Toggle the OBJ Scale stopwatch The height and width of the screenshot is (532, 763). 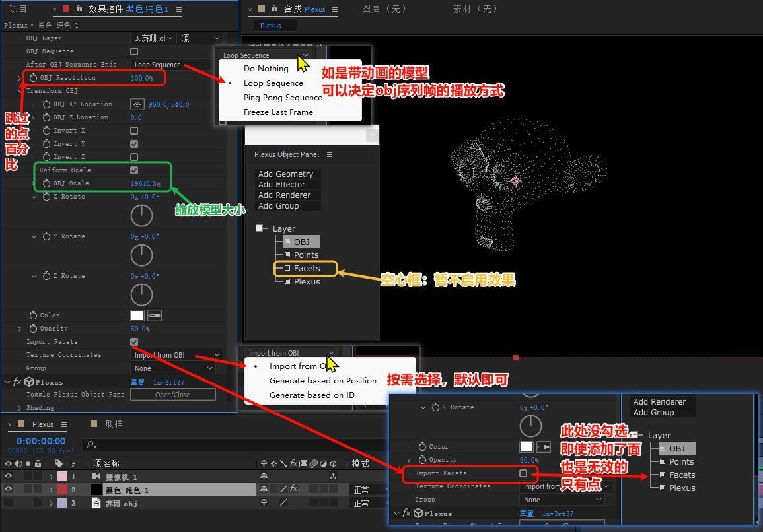tap(46, 183)
